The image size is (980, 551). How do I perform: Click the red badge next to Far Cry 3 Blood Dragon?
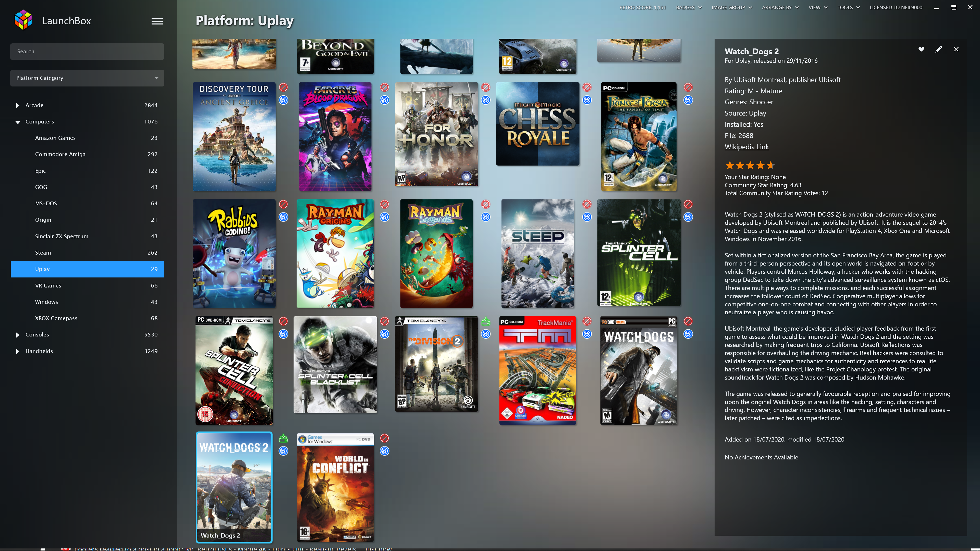385,87
